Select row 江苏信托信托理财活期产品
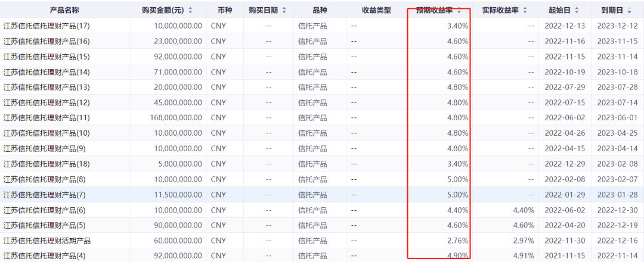Viewport: 644px width, 262px height. (x=322, y=241)
